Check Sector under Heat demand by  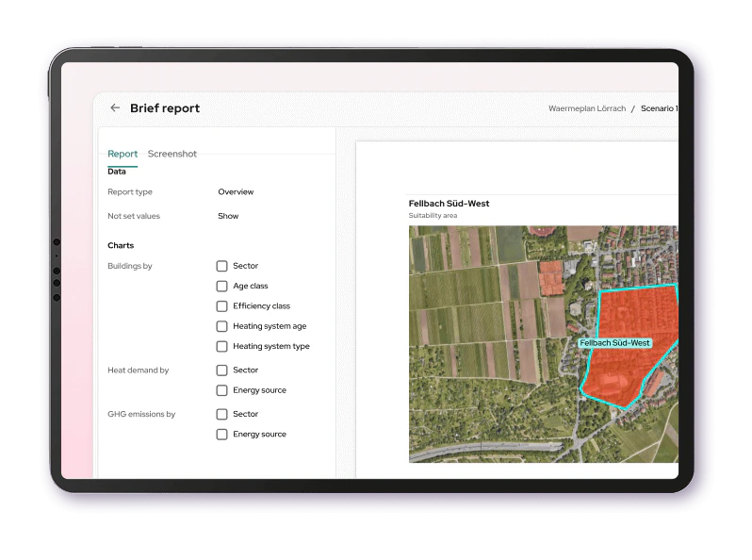(x=222, y=371)
